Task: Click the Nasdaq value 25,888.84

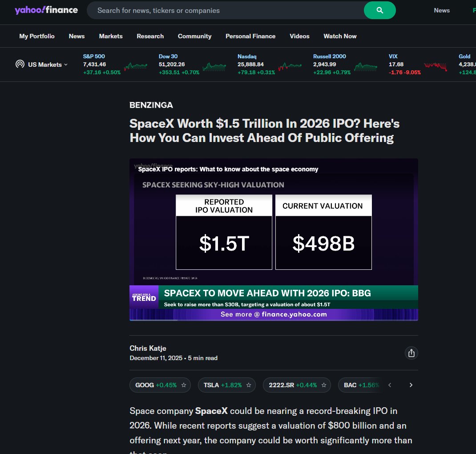Action: click(250, 65)
